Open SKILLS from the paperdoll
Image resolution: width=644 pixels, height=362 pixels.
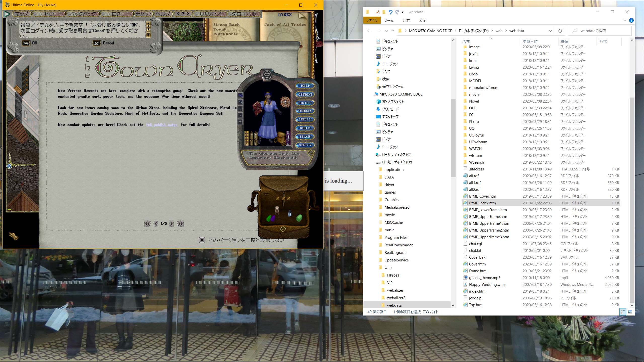point(305,119)
